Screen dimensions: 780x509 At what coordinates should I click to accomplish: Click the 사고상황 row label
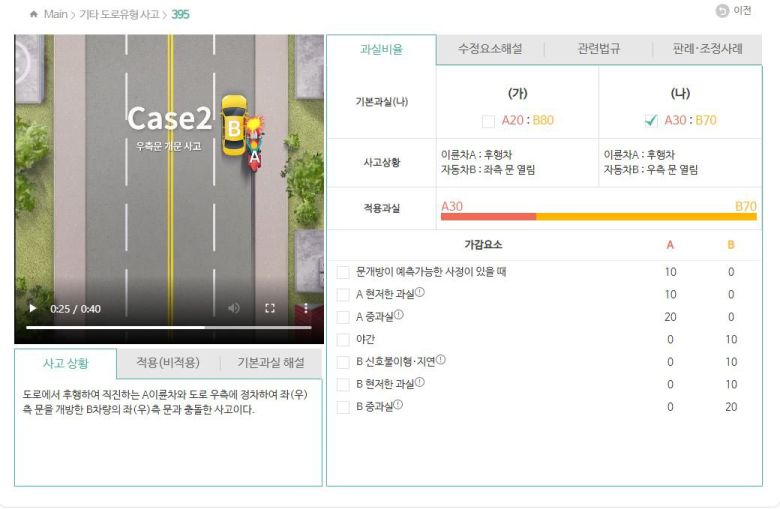click(382, 163)
